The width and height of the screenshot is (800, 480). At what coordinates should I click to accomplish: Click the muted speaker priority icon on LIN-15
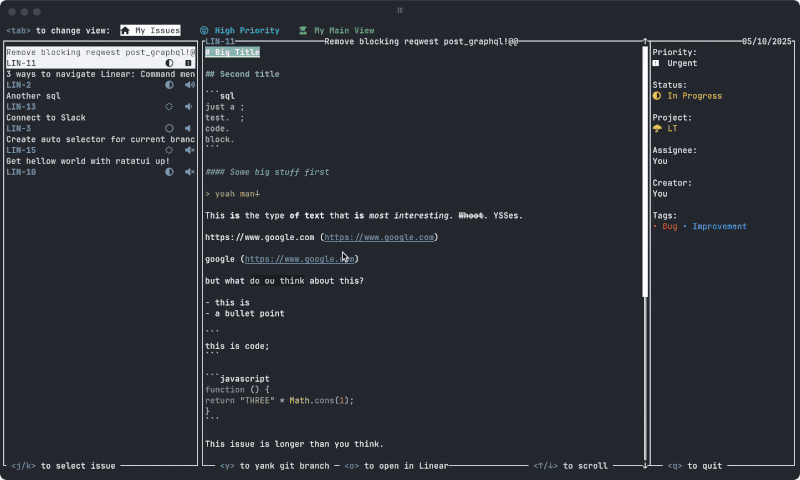190,150
